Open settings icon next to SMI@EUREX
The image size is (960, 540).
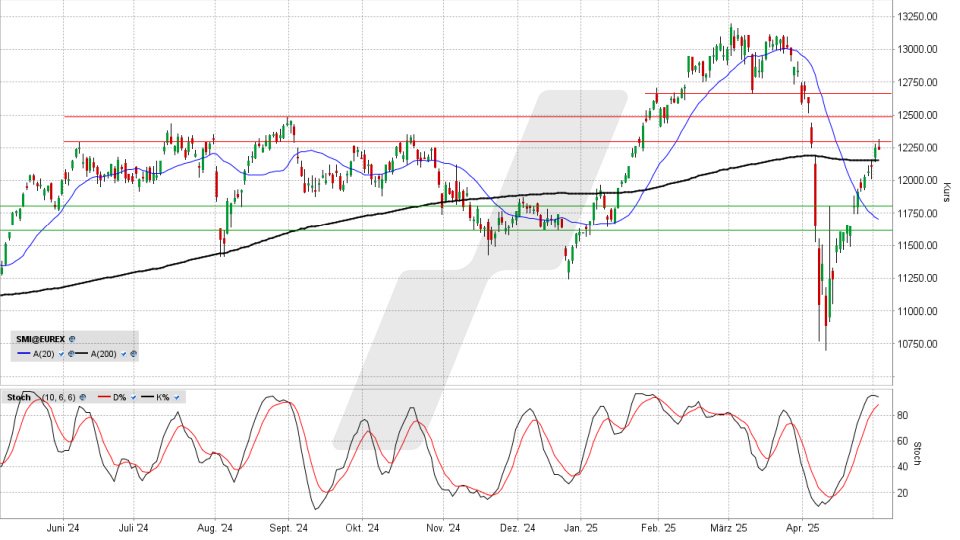point(72,339)
